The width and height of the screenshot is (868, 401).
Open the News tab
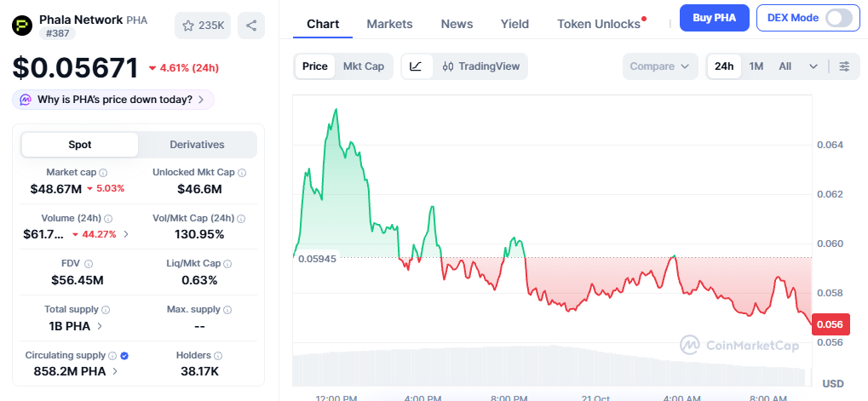click(457, 24)
